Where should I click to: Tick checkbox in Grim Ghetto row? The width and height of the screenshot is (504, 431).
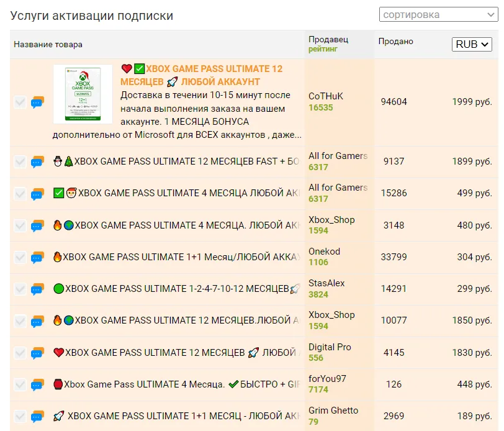[x=20, y=416]
